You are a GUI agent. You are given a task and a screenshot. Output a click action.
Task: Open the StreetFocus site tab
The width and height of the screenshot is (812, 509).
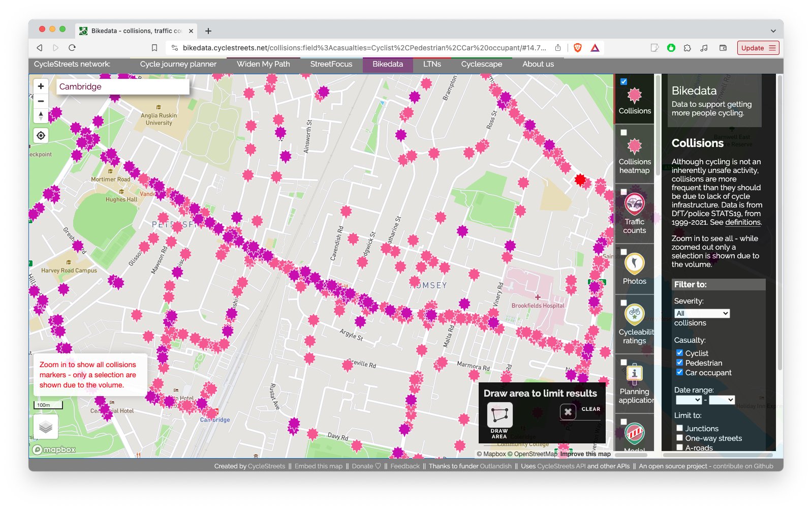point(331,64)
